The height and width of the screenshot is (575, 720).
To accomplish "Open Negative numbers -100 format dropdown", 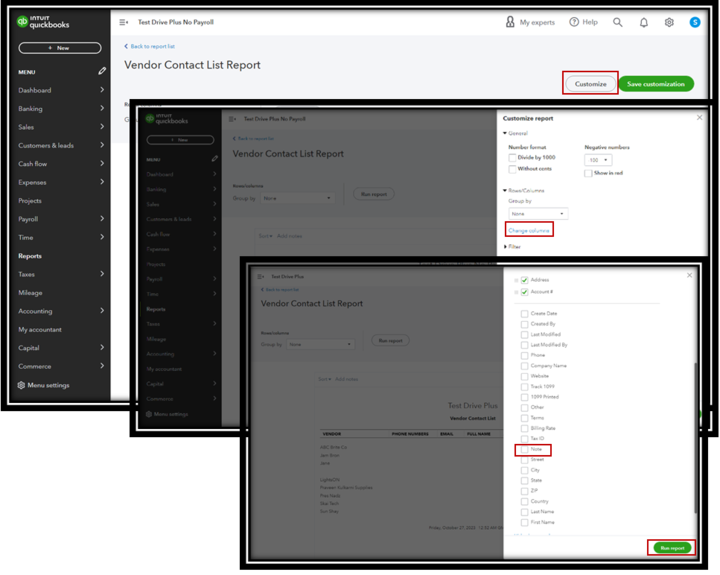I will pyautogui.click(x=598, y=160).
